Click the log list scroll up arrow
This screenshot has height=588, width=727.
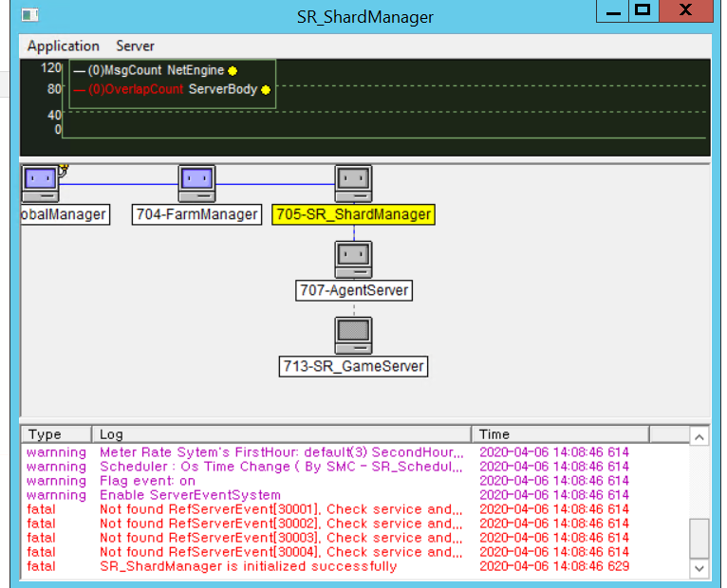point(699,437)
